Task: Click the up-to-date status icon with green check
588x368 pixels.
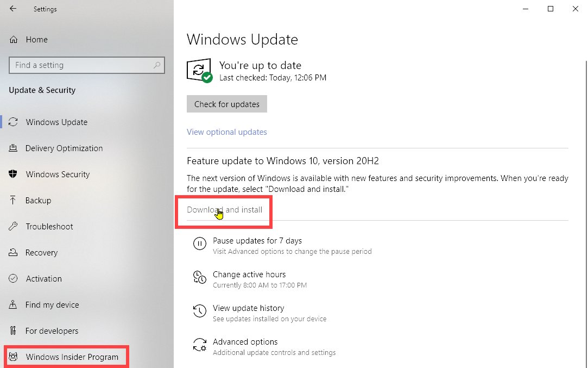Action: pyautogui.click(x=199, y=70)
